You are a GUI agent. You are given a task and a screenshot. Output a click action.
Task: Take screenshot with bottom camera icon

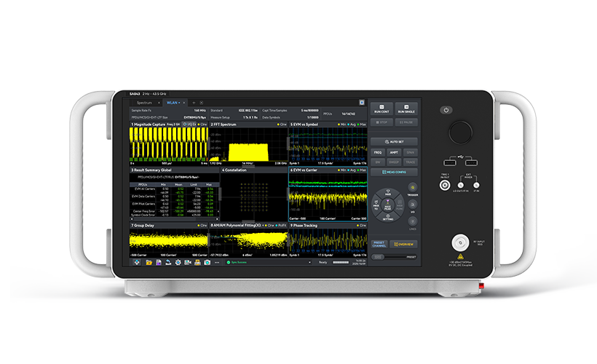207,261
